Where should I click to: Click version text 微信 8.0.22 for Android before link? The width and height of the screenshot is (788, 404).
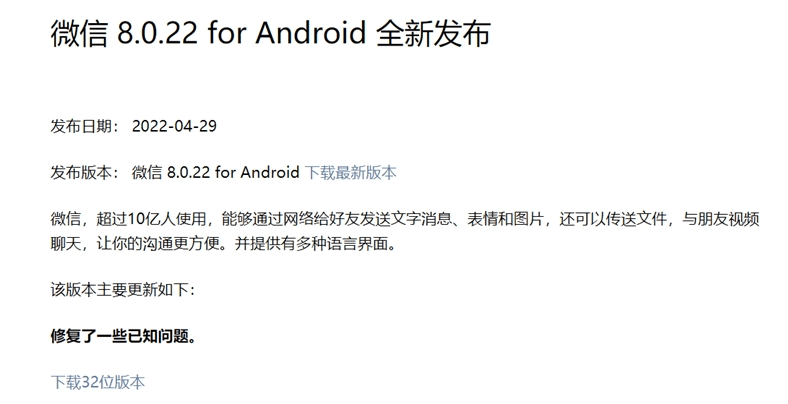point(215,172)
